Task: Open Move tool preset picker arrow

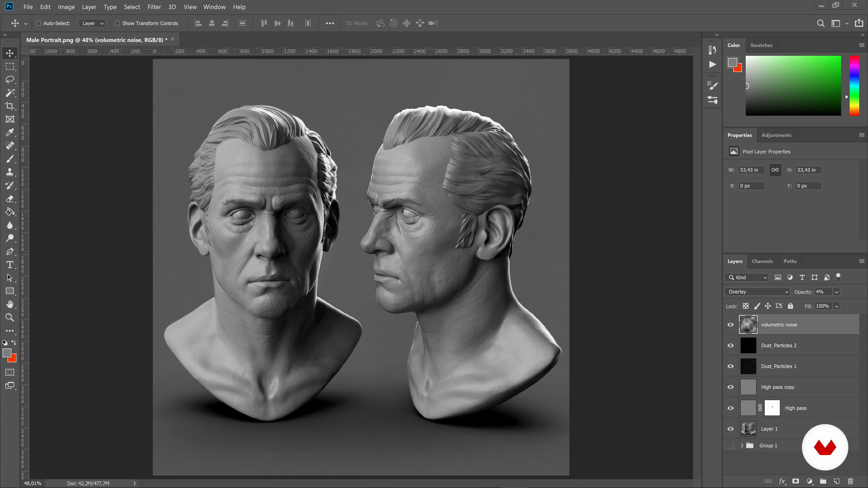Action: pos(26,23)
